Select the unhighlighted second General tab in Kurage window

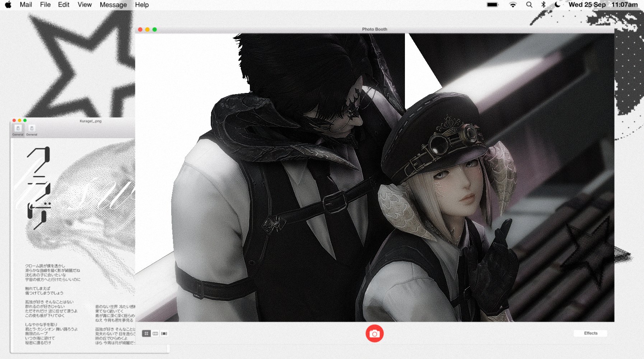click(x=32, y=130)
